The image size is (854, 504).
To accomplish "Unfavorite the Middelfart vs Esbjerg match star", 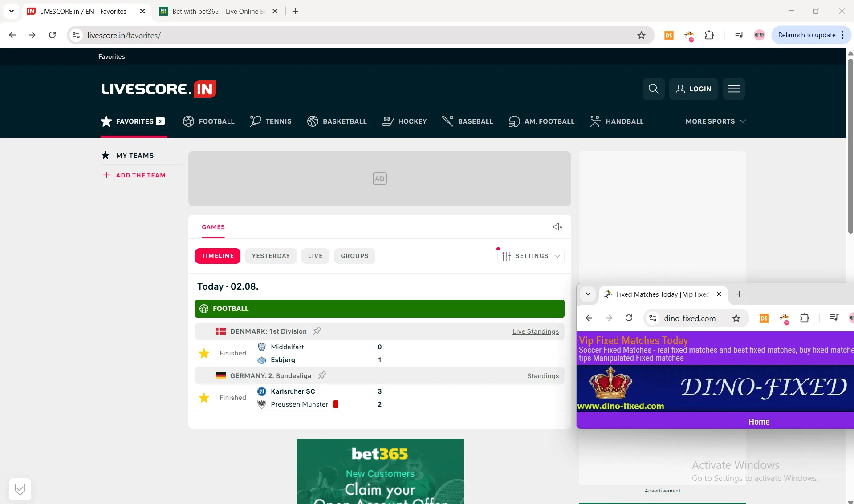I will click(x=203, y=353).
